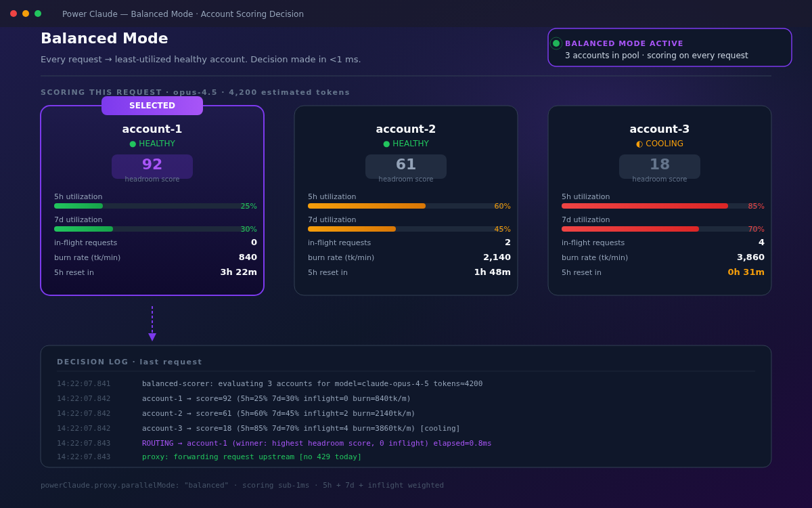Click the 60% label on account-2
This screenshot has height=508, width=812.
coord(502,206)
